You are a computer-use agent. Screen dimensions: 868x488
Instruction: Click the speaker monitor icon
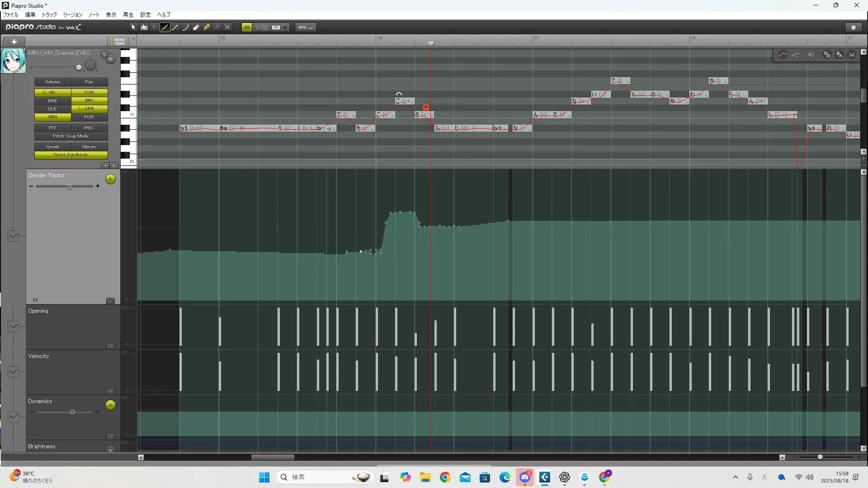(x=811, y=55)
